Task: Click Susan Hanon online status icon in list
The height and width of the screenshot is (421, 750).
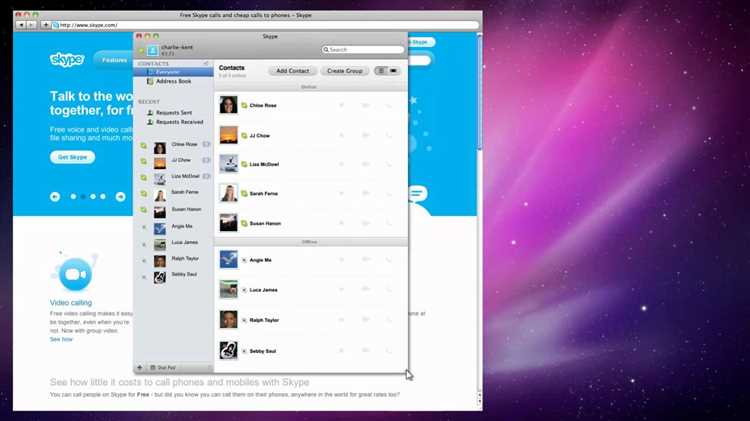Action: pyautogui.click(x=244, y=223)
